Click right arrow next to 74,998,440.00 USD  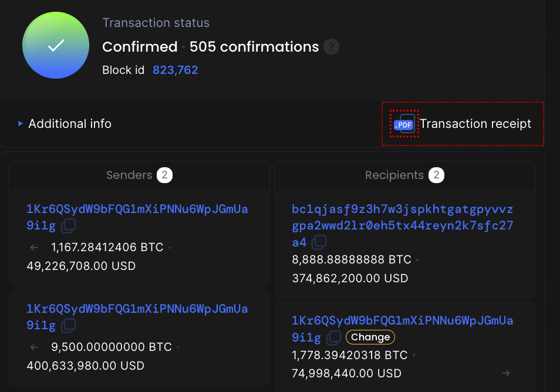pyautogui.click(x=506, y=373)
